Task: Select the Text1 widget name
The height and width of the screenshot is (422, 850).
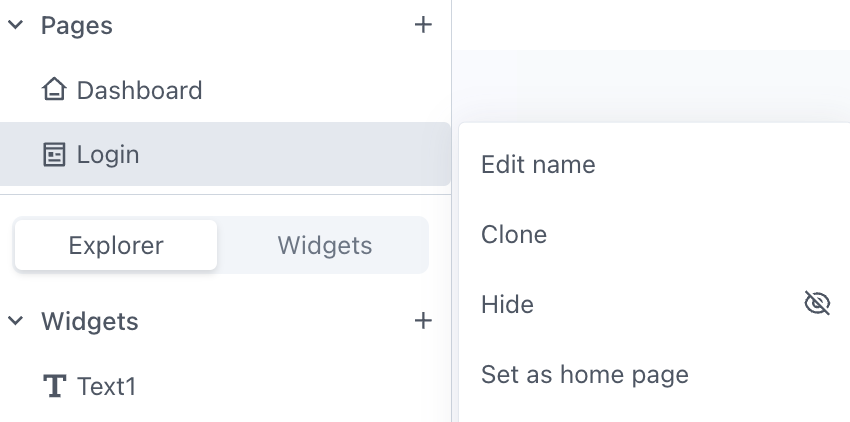Action: pyautogui.click(x=106, y=386)
